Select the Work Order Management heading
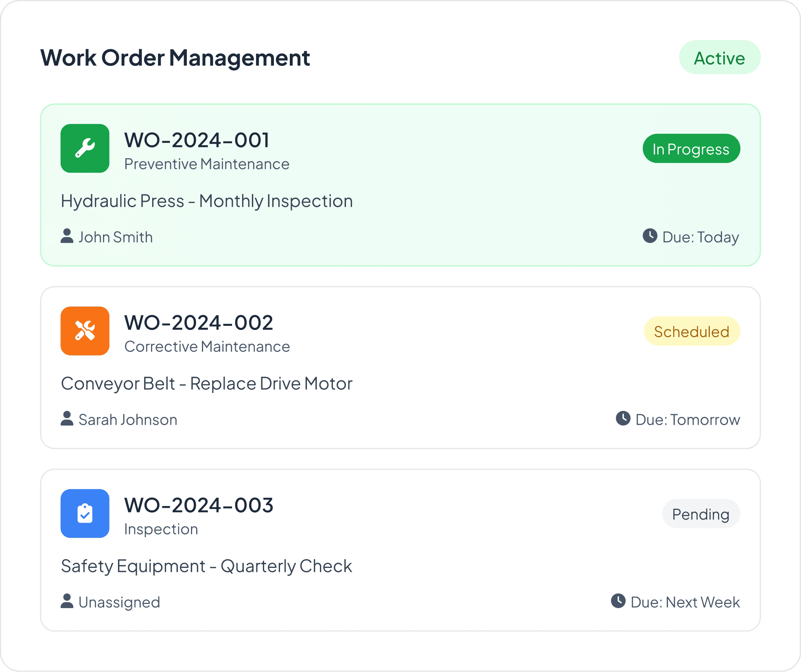The width and height of the screenshot is (801, 672). 175,58
